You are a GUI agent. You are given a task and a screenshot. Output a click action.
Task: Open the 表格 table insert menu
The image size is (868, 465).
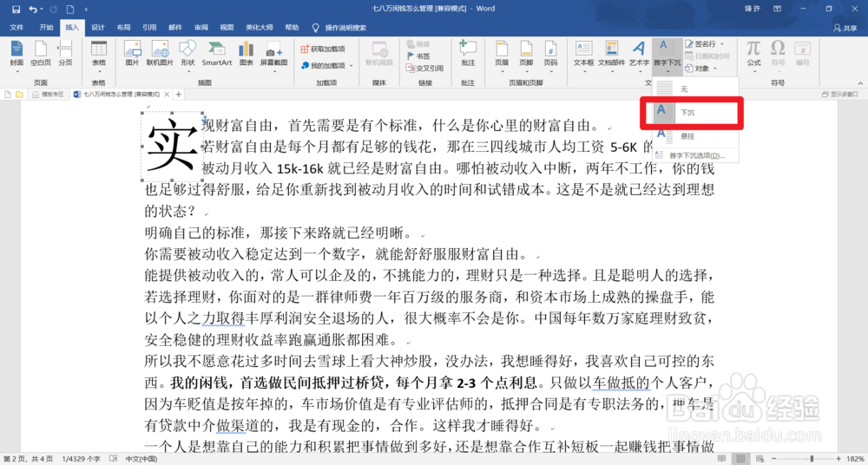pos(99,56)
